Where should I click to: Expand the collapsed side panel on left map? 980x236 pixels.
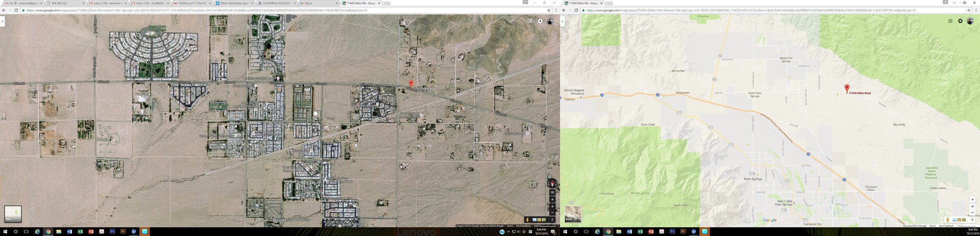(x=2, y=21)
